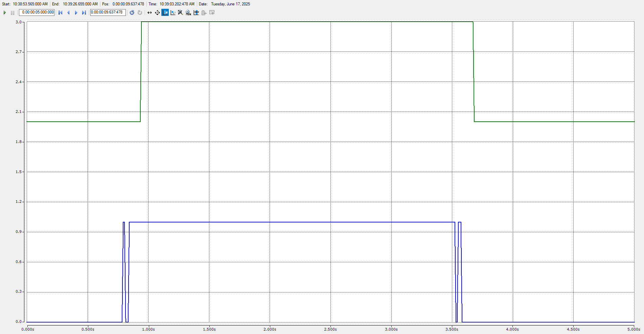Viewport: 644px width, 334px height.
Task: Click the 0.00:00:05.000:000 time span field
Action: pyautogui.click(x=37, y=12)
